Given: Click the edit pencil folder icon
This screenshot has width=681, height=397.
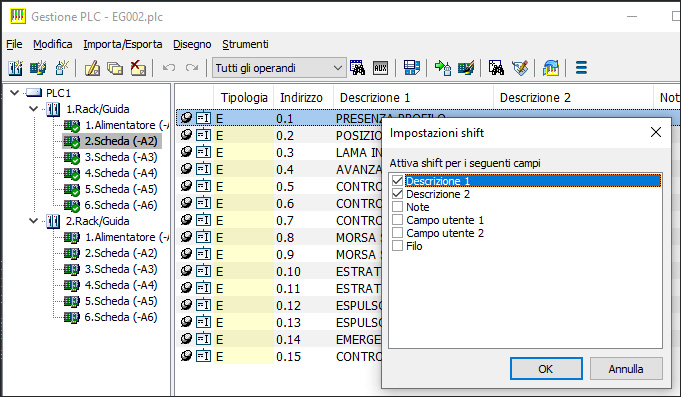Looking at the screenshot, I should click(x=92, y=68).
